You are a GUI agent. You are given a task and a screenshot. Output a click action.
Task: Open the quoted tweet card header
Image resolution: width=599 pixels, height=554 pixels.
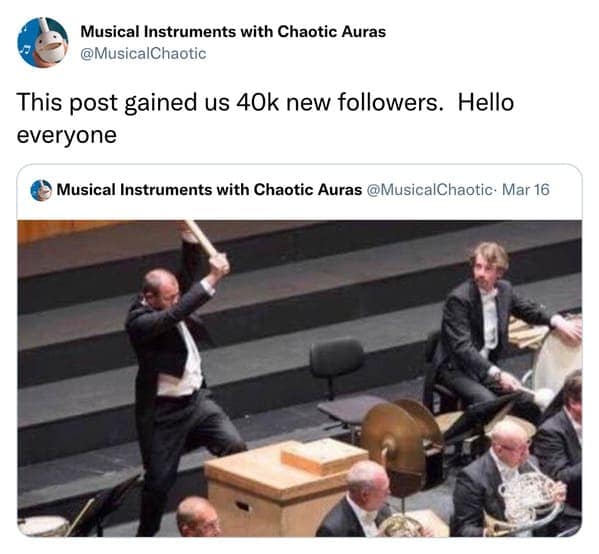300,190
